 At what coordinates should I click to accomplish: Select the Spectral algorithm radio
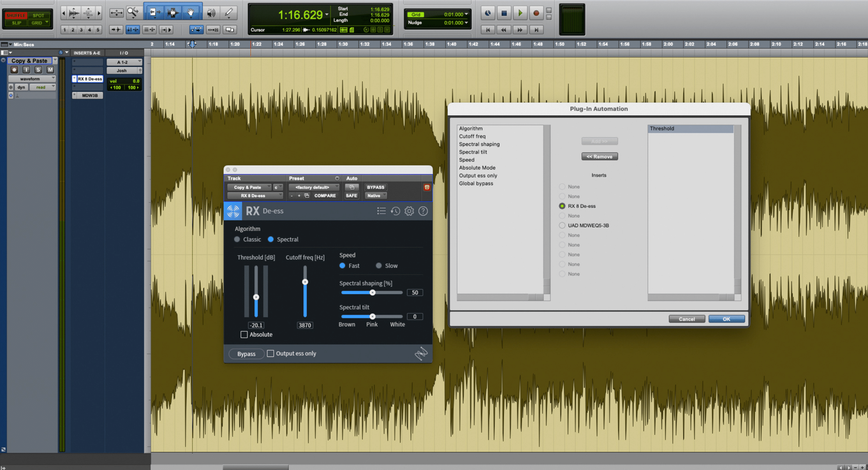(x=271, y=239)
